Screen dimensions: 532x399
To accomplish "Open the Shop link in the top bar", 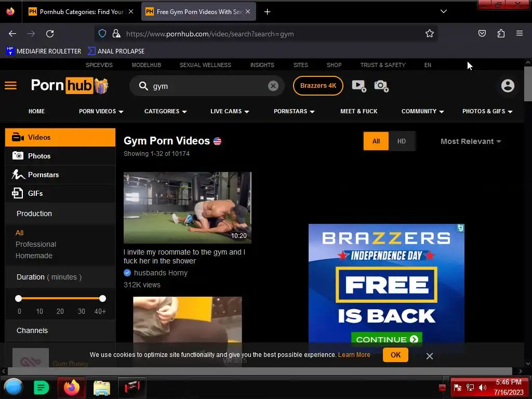I will click(334, 65).
